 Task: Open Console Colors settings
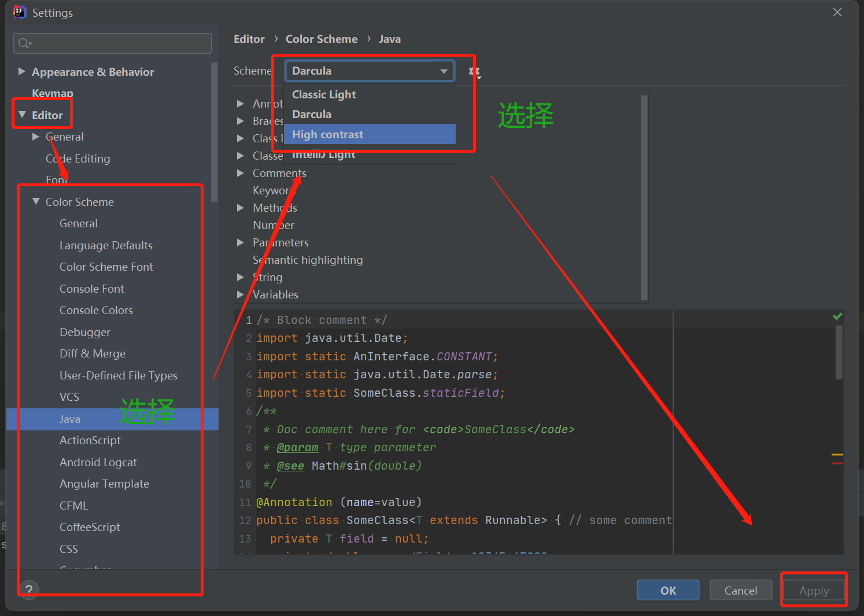click(x=96, y=310)
